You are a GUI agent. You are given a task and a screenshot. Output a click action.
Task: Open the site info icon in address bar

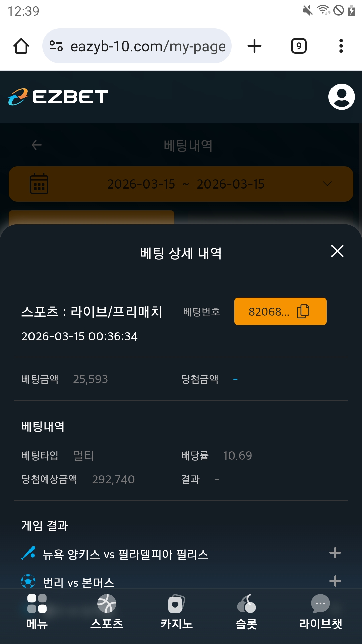56,46
